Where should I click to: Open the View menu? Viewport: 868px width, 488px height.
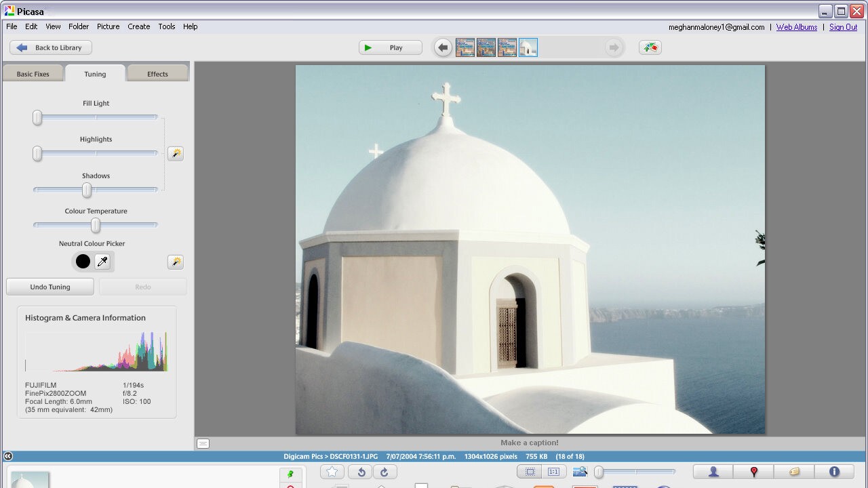coord(53,26)
